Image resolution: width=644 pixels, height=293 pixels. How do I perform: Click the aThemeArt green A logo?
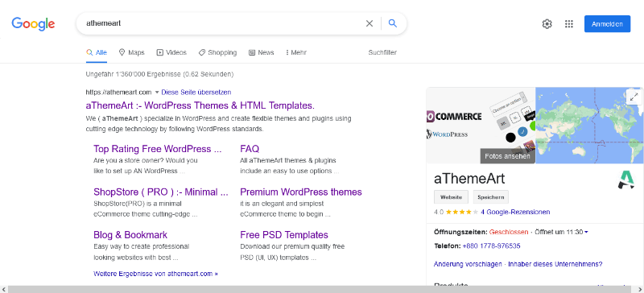click(626, 180)
